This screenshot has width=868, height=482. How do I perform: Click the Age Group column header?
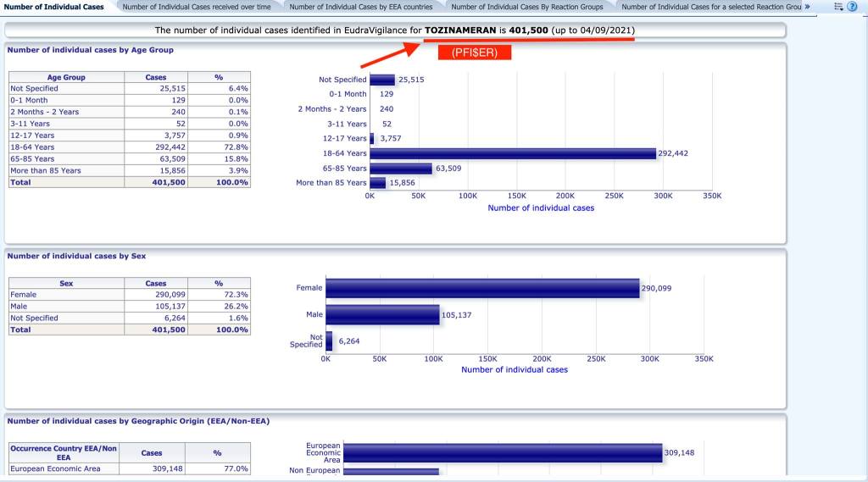66,77
